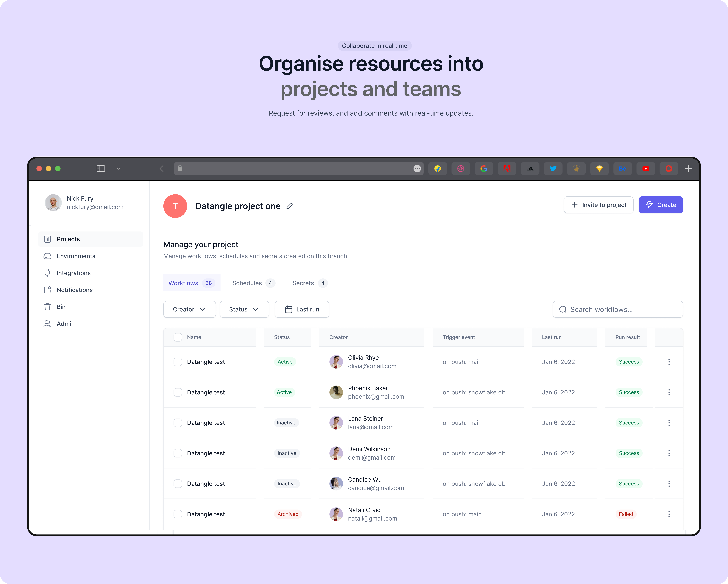Open the Last run date filter
728x584 pixels.
[302, 309]
